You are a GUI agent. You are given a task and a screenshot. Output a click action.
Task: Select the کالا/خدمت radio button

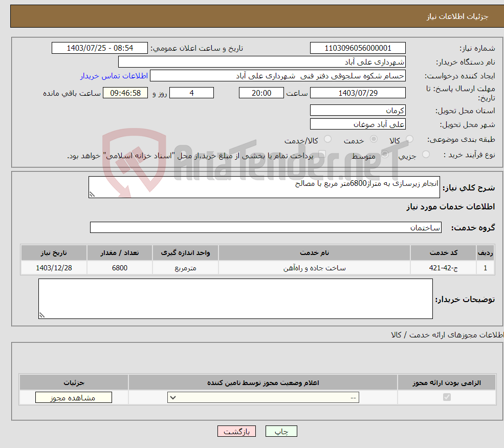tap(327, 139)
